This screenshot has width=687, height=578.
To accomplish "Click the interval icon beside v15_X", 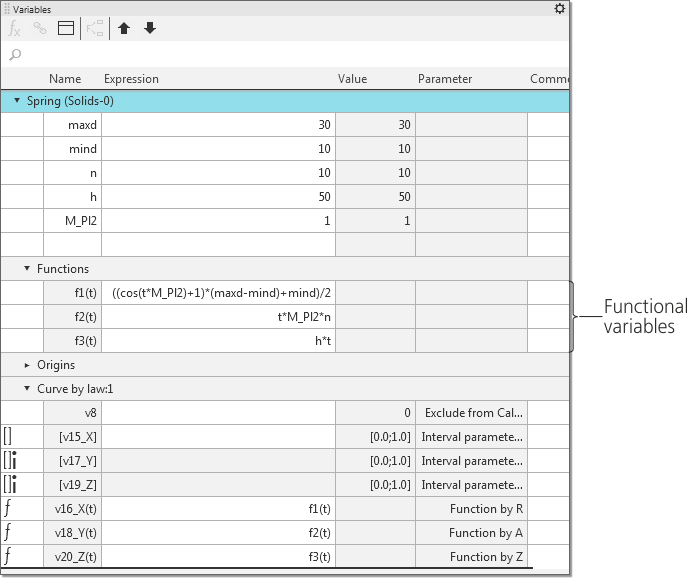I will pos(9,437).
